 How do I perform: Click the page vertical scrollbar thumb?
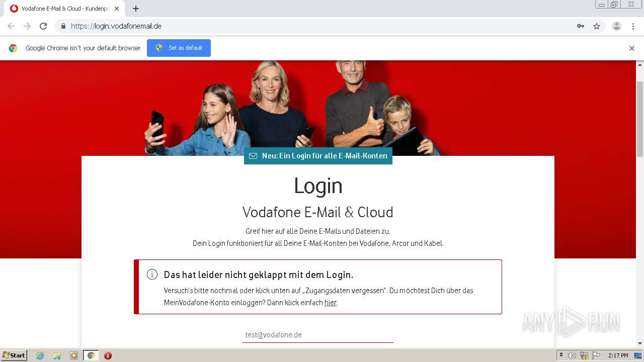pos(640,119)
